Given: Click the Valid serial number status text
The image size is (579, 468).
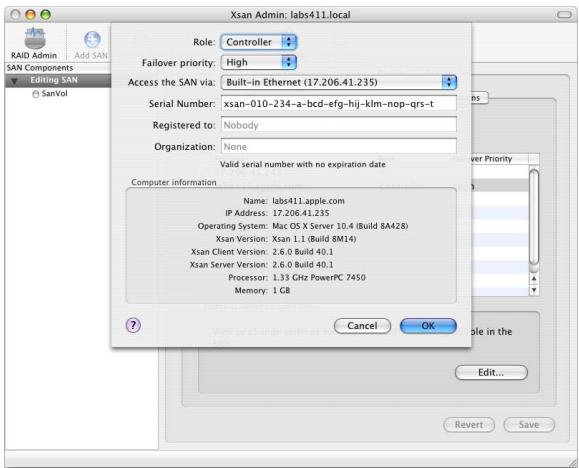Looking at the screenshot, I should coord(303,164).
